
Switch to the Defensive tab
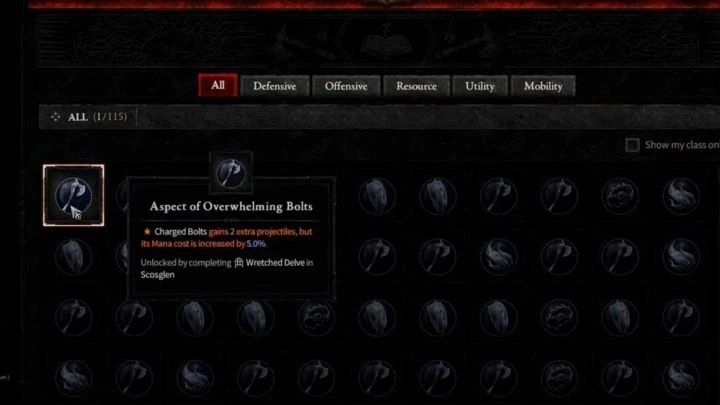click(x=275, y=86)
